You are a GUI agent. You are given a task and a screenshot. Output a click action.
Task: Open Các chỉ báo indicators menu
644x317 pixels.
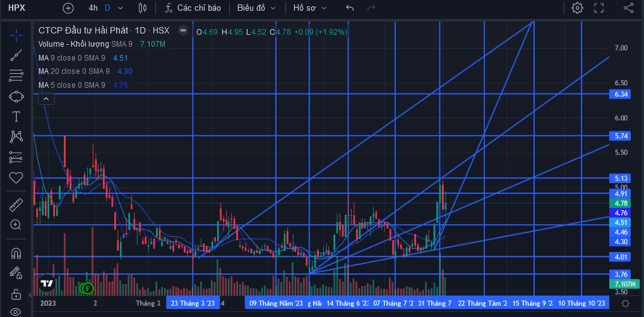(x=193, y=8)
